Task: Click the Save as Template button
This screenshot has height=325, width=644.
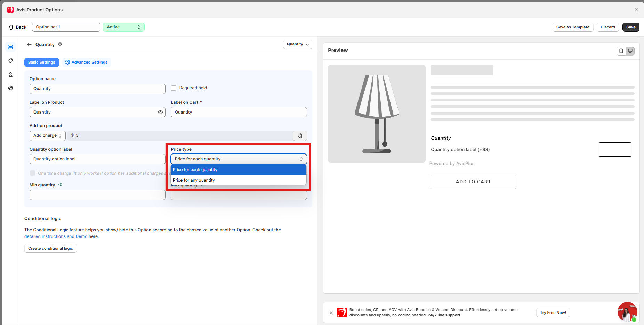Action: click(572, 27)
